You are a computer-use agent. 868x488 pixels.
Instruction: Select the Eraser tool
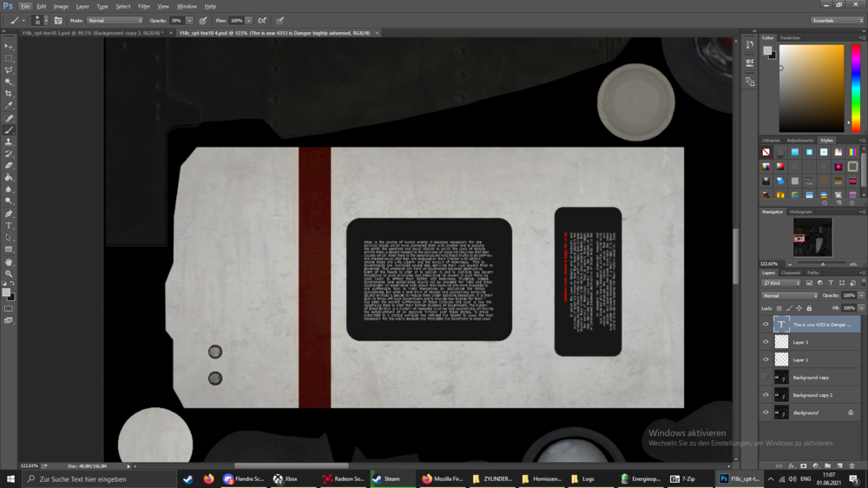(9, 166)
